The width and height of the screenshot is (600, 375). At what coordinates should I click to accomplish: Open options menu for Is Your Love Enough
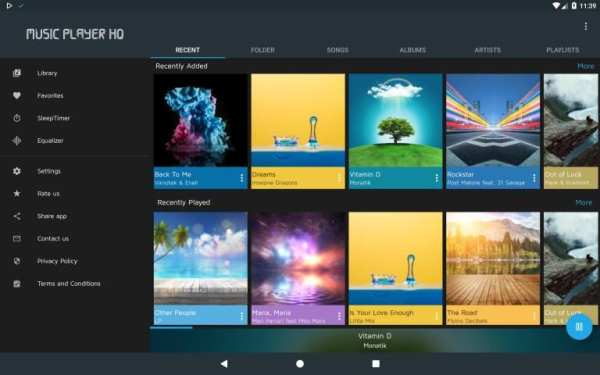click(437, 316)
